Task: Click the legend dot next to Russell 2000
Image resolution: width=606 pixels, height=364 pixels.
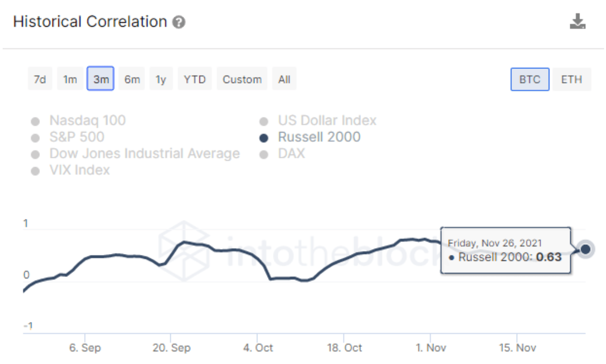Action: click(x=264, y=137)
